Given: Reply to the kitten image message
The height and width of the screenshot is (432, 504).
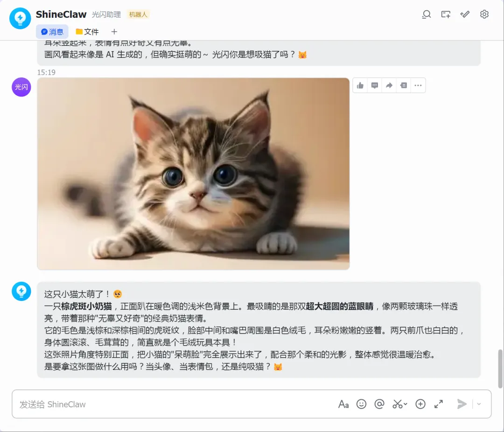Looking at the screenshot, I should [x=374, y=85].
